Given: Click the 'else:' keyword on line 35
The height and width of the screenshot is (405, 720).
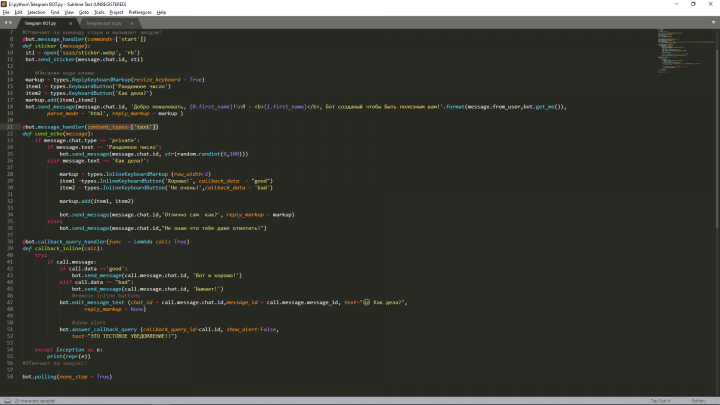Looking at the screenshot, I should pos(54,221).
